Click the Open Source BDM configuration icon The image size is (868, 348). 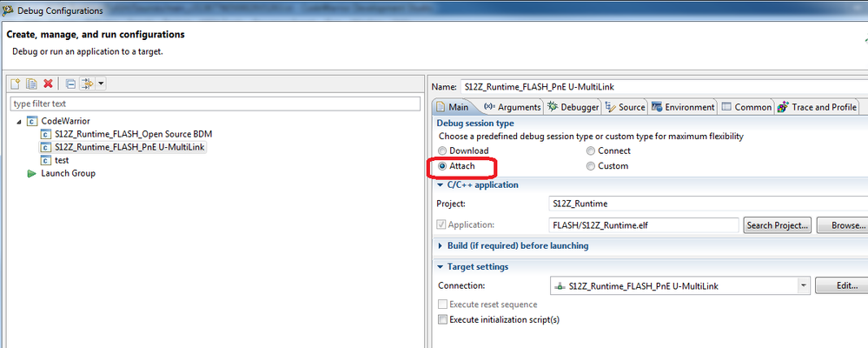point(46,134)
